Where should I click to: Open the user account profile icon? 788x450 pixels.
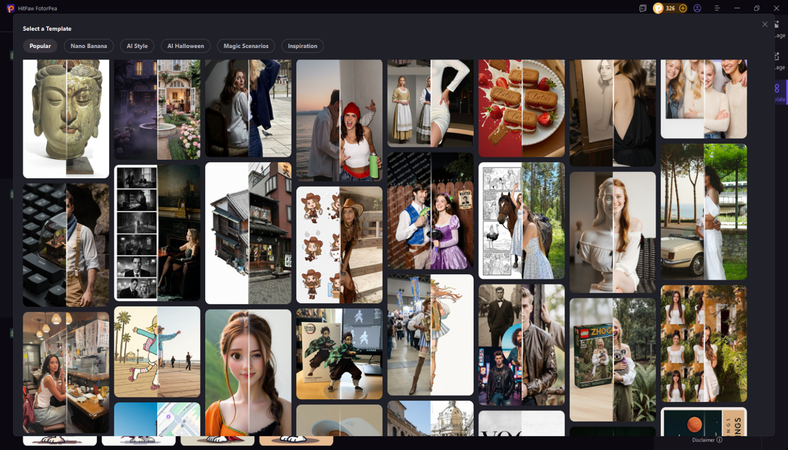697,8
